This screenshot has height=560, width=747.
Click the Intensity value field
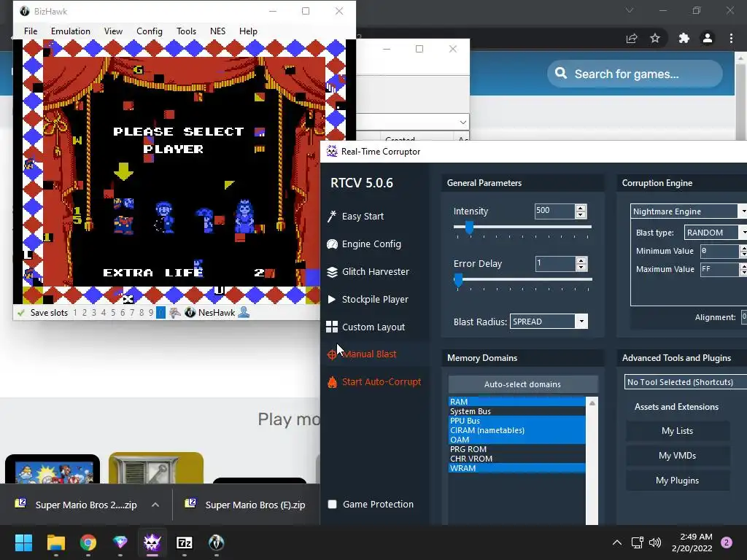pyautogui.click(x=554, y=211)
